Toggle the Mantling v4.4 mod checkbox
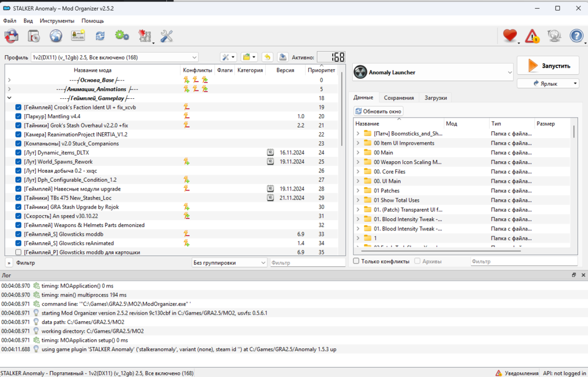The height and width of the screenshot is (377, 588). (18, 116)
